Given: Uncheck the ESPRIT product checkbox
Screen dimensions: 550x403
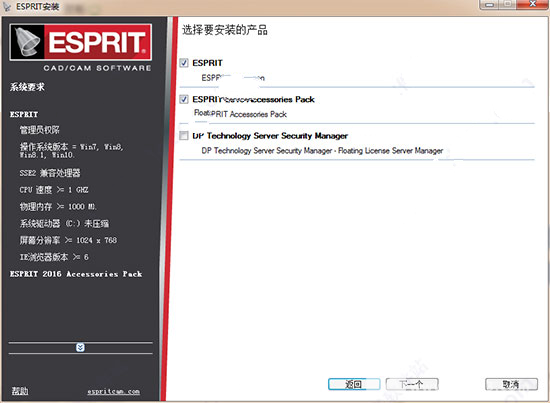Looking at the screenshot, I should [184, 63].
